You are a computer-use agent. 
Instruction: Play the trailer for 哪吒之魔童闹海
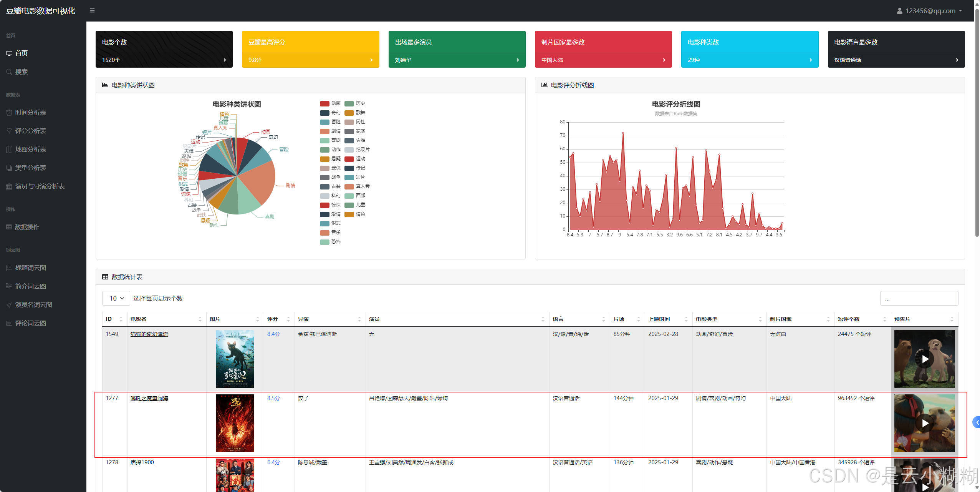925,423
